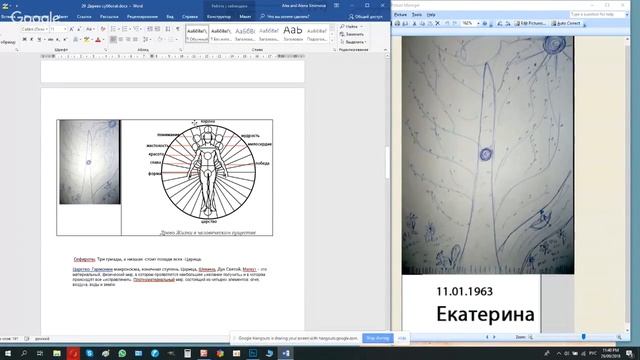Open the Paragraph group dialog launcher
This screenshot has height=360, width=640.
pyautogui.click(x=180, y=50)
